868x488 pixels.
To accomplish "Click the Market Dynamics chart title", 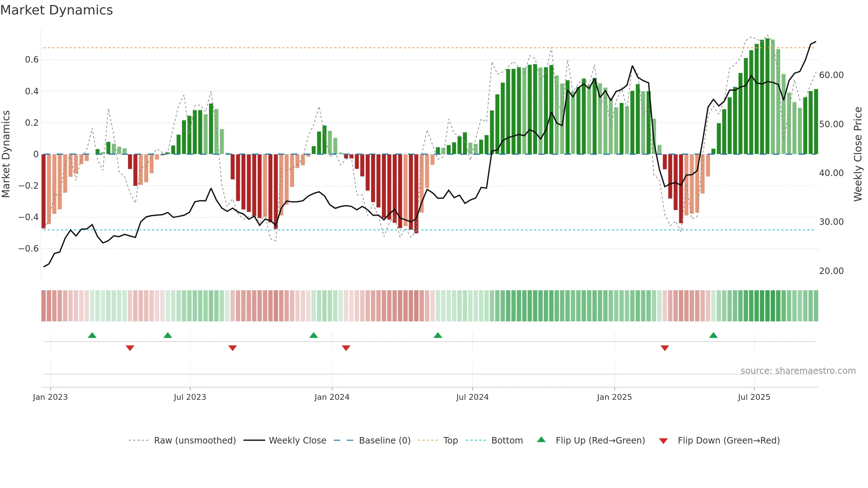I will (56, 10).
